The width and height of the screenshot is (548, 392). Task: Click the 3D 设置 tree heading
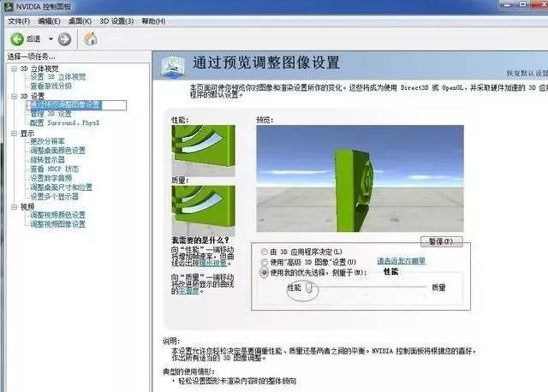point(33,96)
